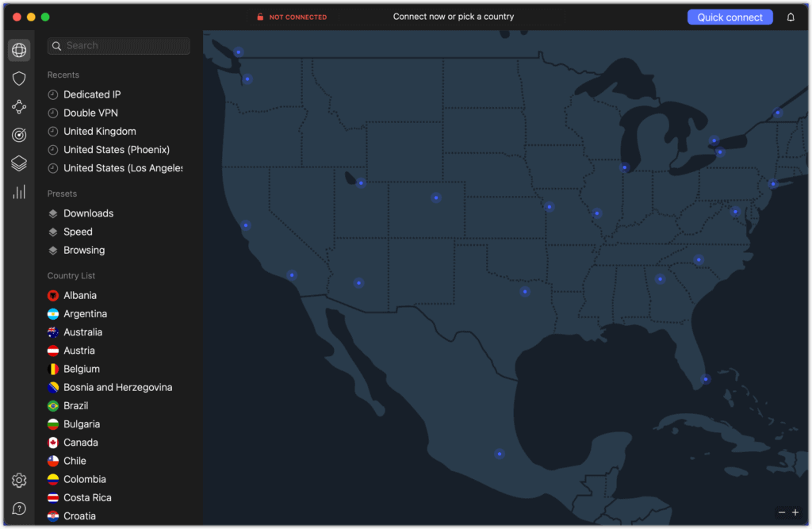Open the target Dark Web Monitor icon
The width and height of the screenshot is (812, 529).
pos(19,135)
